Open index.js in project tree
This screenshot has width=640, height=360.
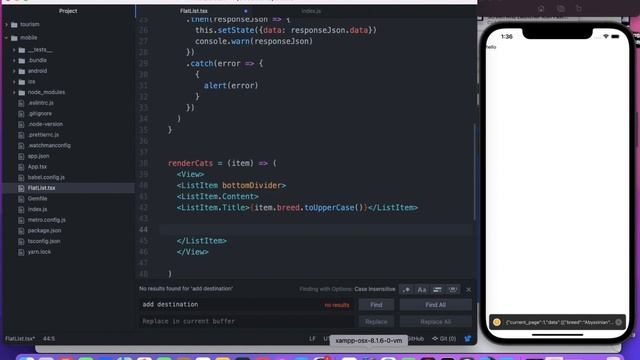point(37,209)
